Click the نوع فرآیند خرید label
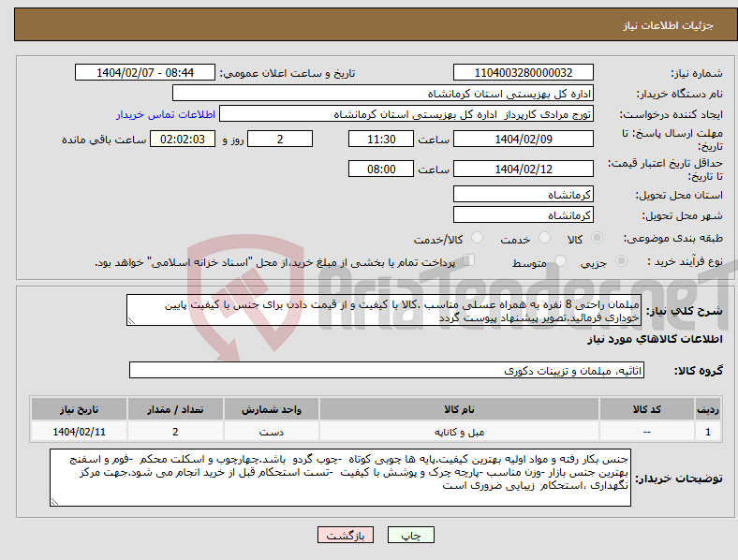Screen dimensions: 738x560 click(685, 261)
